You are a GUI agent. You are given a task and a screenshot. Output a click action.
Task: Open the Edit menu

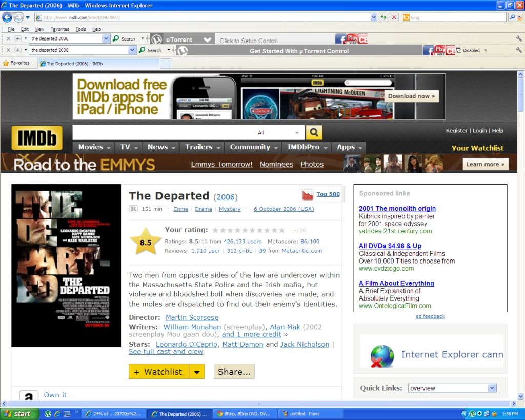(x=25, y=29)
